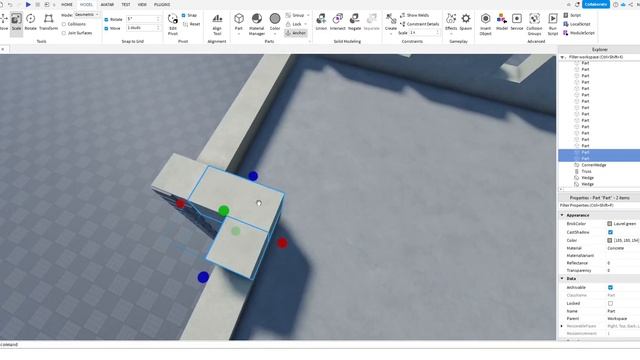Collapse the Appearance properties section
The image size is (640, 360).
pyautogui.click(x=562, y=215)
